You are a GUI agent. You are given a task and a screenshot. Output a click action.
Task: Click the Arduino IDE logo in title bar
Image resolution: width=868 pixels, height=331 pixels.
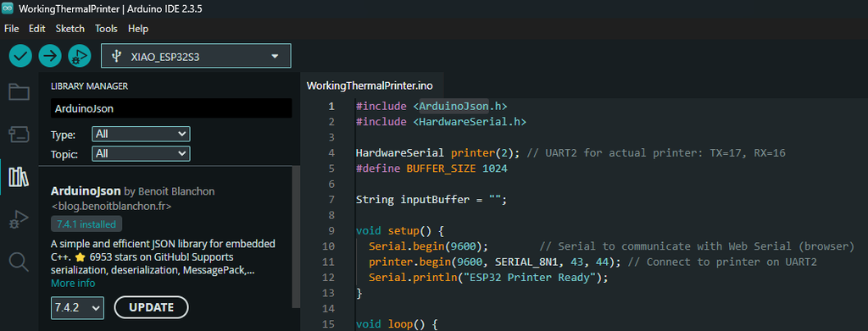8,8
